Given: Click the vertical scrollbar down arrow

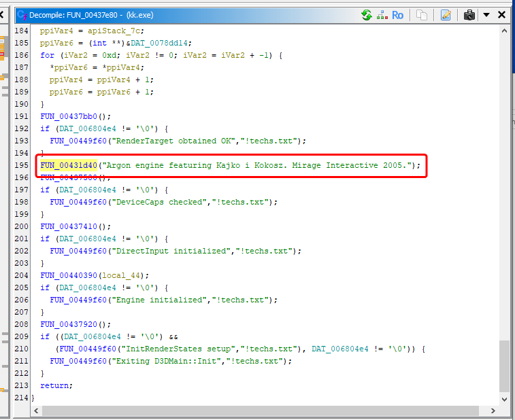Looking at the screenshot, I should 505,400.
